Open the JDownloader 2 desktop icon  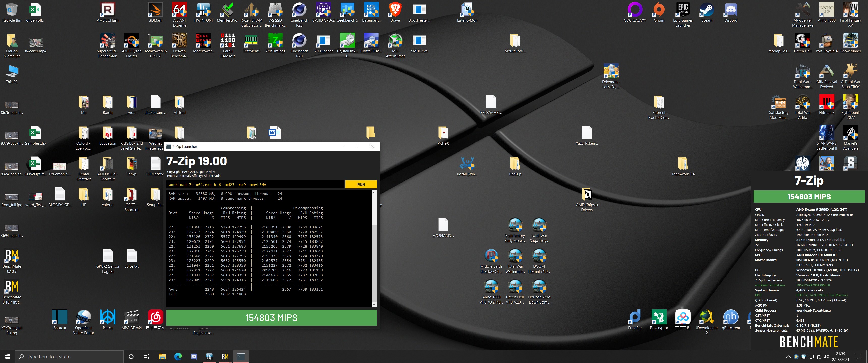coord(707,322)
